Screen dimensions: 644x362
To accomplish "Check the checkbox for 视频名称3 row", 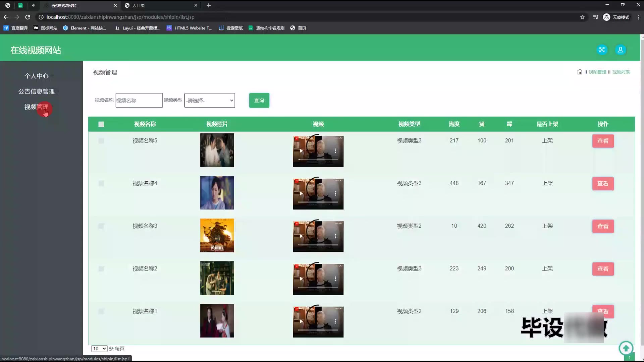I will pyautogui.click(x=101, y=226).
